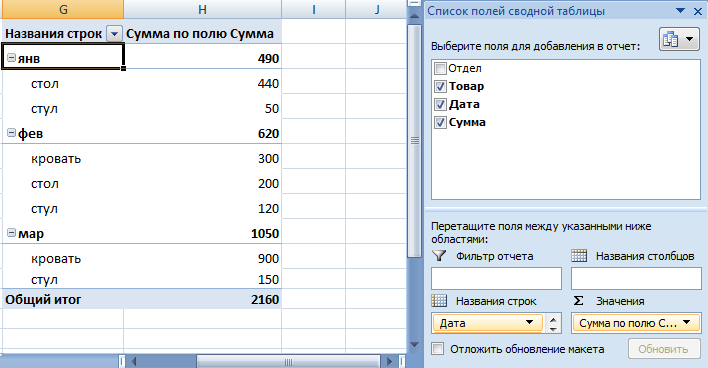
Task: Open Сумма по полю С... values dropdown
Action: [x=687, y=322]
